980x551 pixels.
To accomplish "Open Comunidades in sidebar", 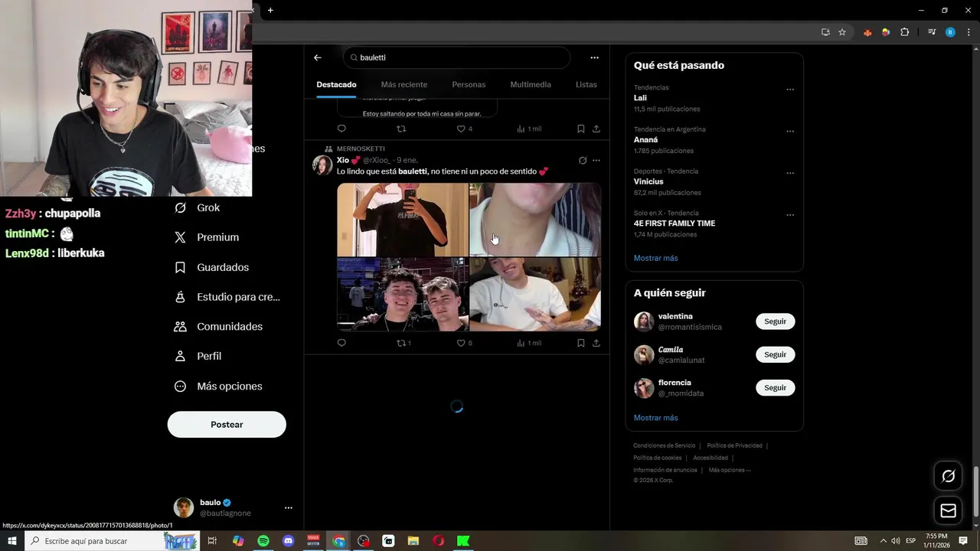I will click(x=218, y=326).
